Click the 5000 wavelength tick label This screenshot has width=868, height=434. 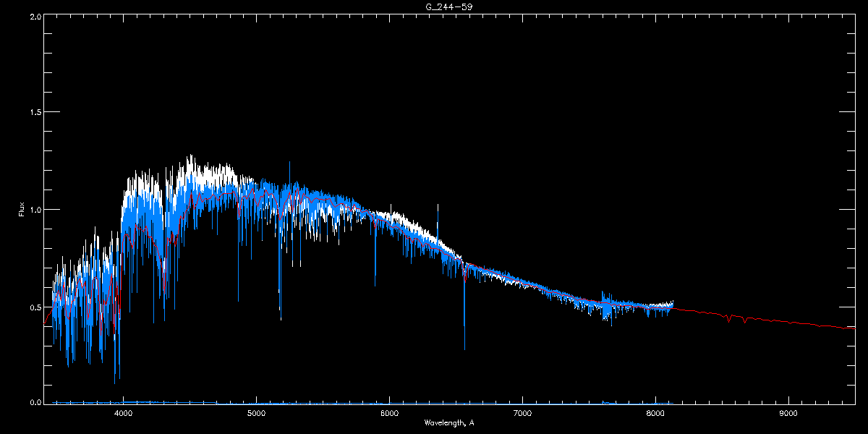(256, 414)
